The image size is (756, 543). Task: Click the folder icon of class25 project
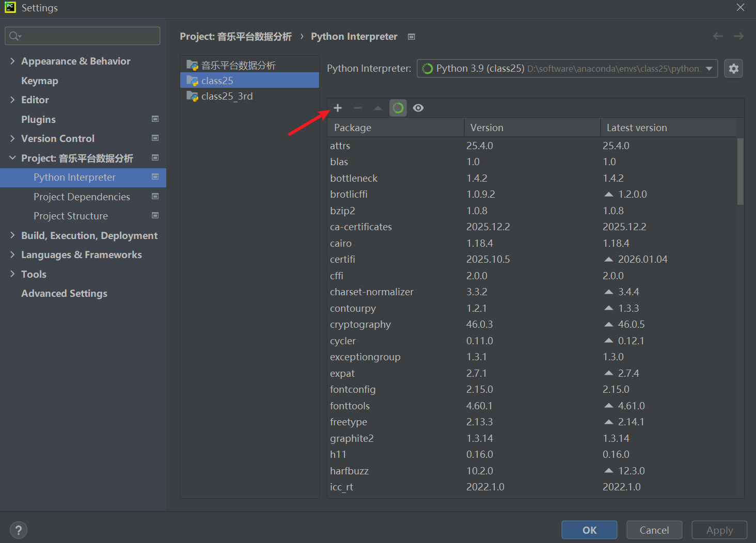192,81
